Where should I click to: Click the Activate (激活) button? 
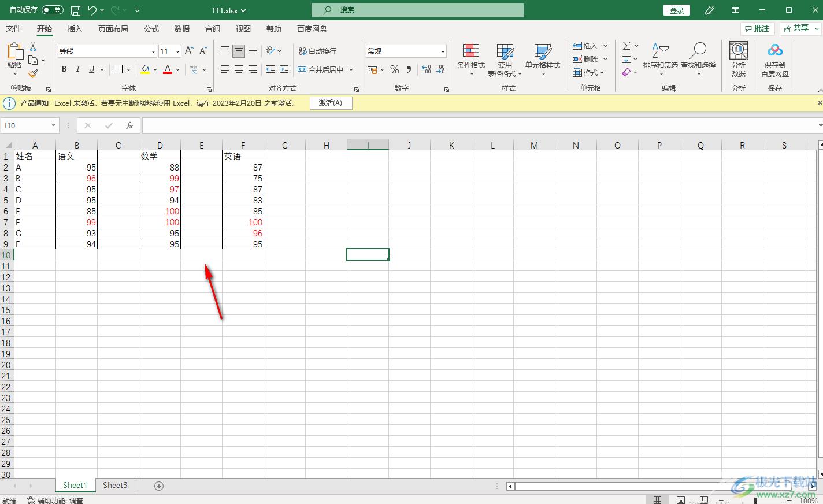coord(331,103)
